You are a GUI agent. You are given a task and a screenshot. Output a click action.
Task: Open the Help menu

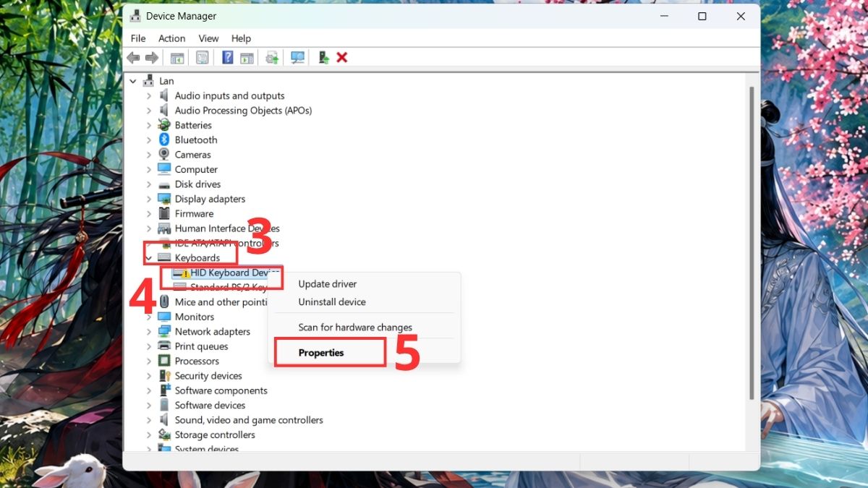click(241, 38)
